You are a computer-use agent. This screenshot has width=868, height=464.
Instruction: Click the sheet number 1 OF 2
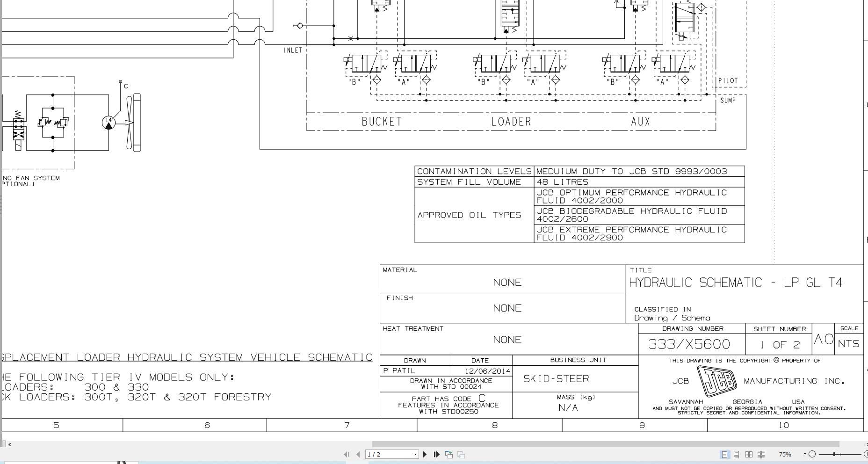[x=780, y=345]
